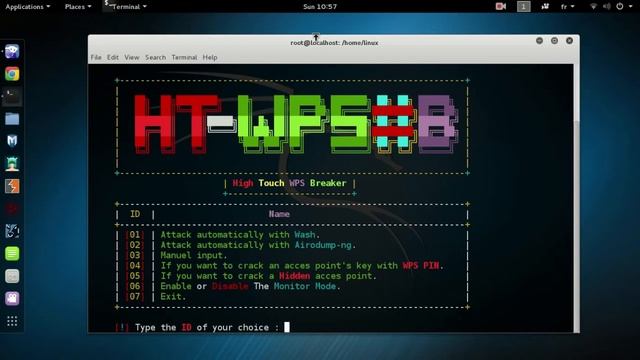640x360 pixels.
Task: Open the Sun 10:57 clock calendar
Action: (x=320, y=7)
